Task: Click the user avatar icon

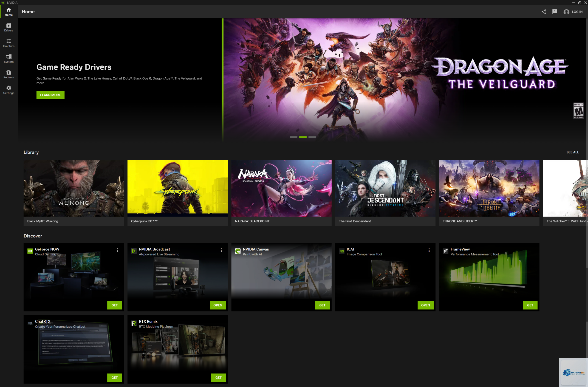Action: point(566,12)
